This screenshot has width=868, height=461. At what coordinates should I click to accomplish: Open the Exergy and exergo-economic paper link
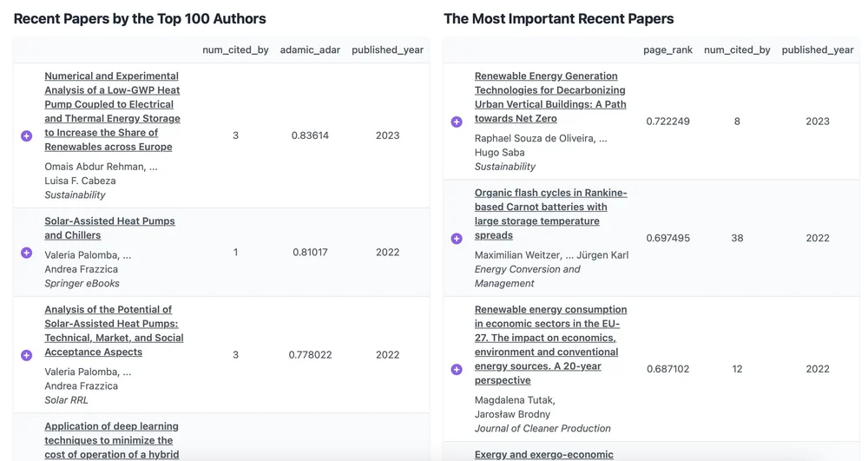coord(543,454)
